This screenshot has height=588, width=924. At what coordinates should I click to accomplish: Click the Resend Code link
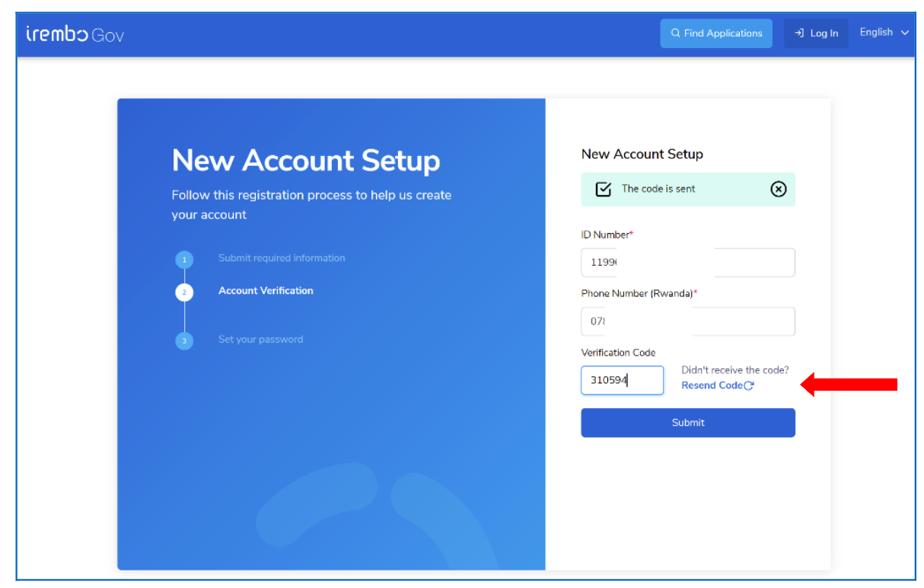click(718, 385)
